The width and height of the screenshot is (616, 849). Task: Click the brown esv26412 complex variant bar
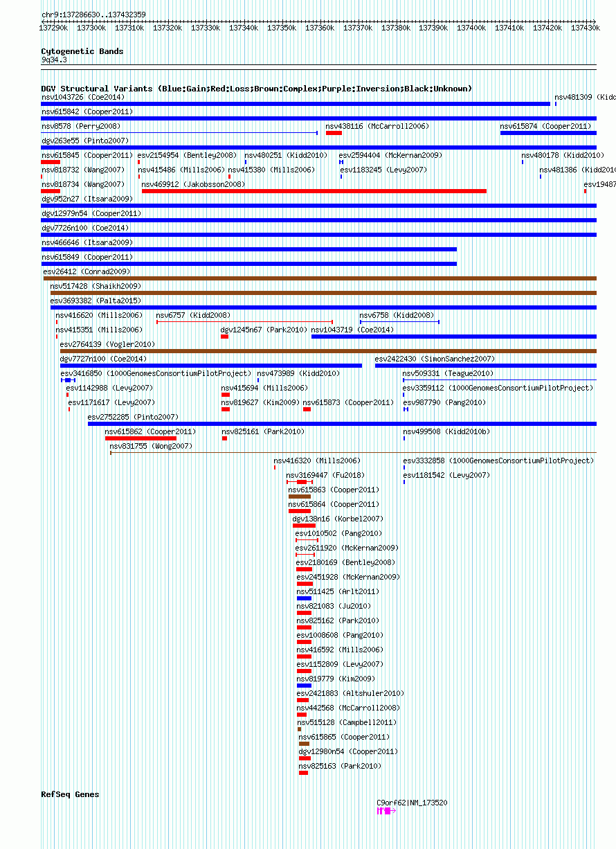coord(320,278)
